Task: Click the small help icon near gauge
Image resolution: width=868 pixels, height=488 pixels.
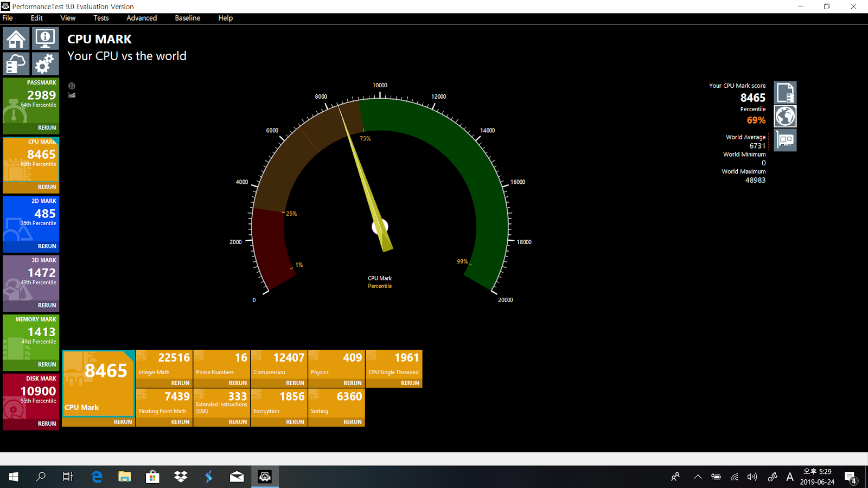Action: tap(72, 86)
